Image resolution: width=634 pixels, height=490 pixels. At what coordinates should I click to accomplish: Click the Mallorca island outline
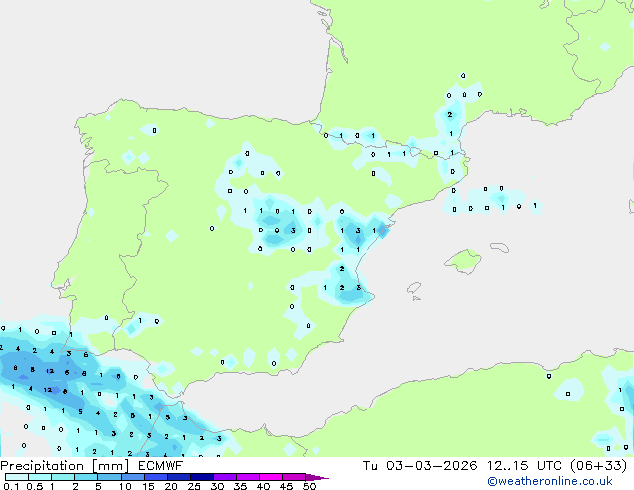click(463, 262)
